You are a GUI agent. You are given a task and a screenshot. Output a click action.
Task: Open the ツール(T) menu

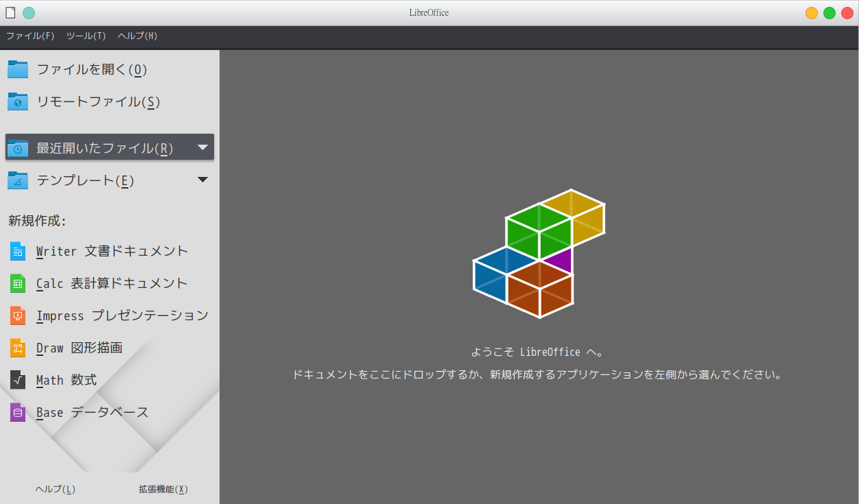click(86, 36)
